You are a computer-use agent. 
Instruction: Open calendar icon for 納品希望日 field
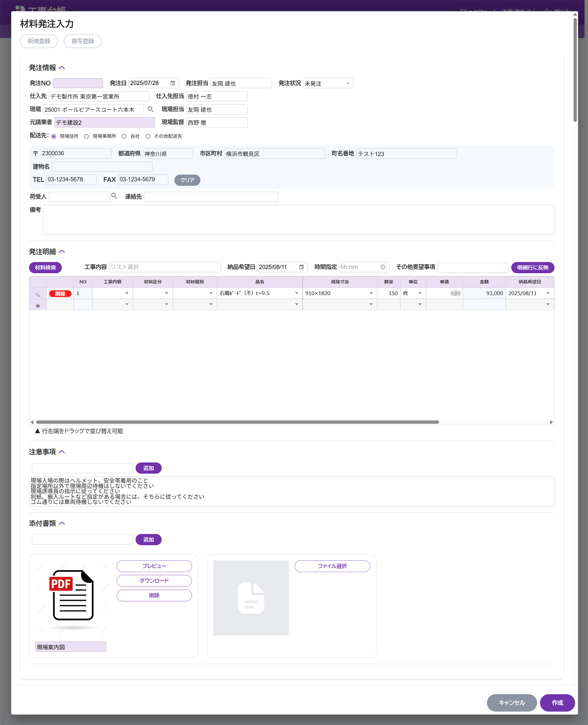[301, 267]
